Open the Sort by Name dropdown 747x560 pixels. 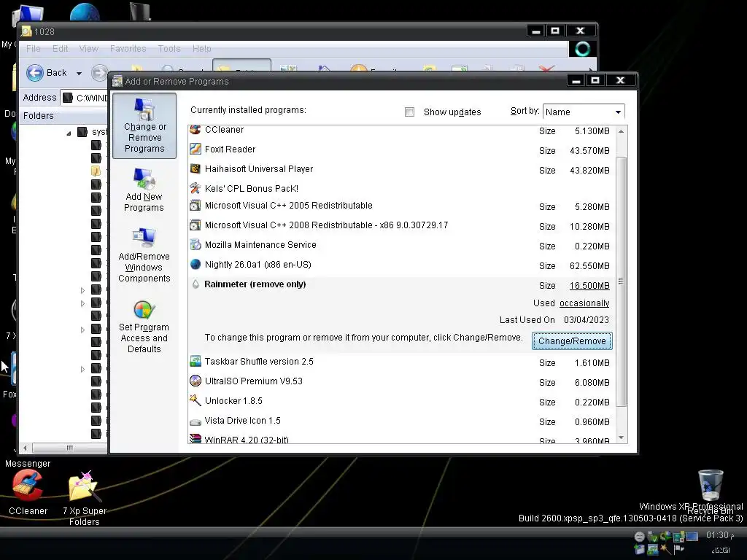(584, 112)
